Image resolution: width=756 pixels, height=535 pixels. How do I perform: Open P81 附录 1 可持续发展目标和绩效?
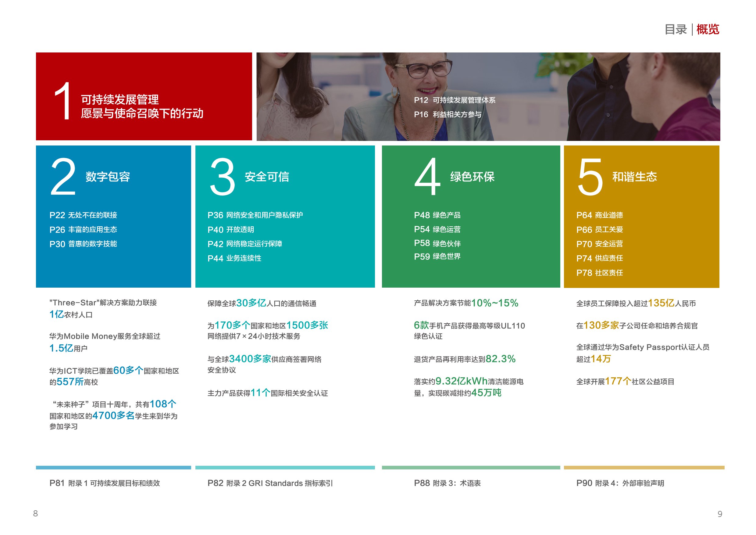pos(105,483)
